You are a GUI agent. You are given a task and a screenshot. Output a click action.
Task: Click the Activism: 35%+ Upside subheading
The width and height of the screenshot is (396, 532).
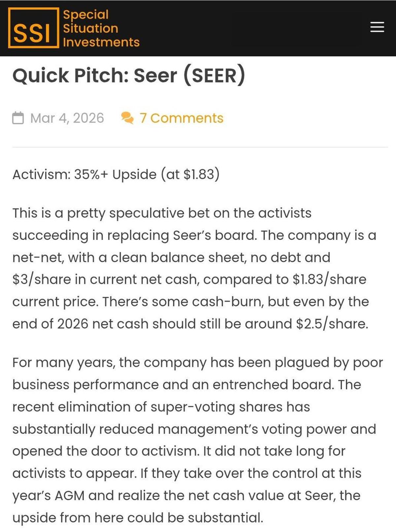point(115,175)
